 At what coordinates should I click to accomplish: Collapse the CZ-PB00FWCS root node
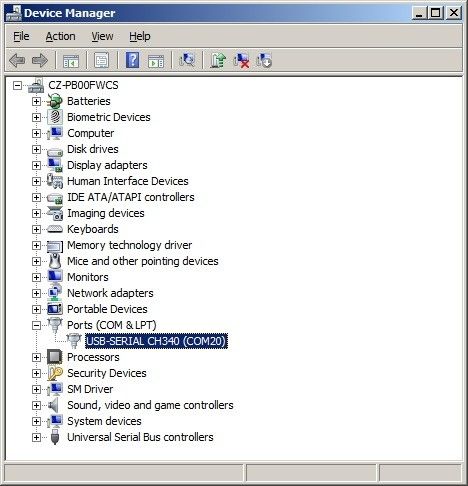(x=17, y=86)
